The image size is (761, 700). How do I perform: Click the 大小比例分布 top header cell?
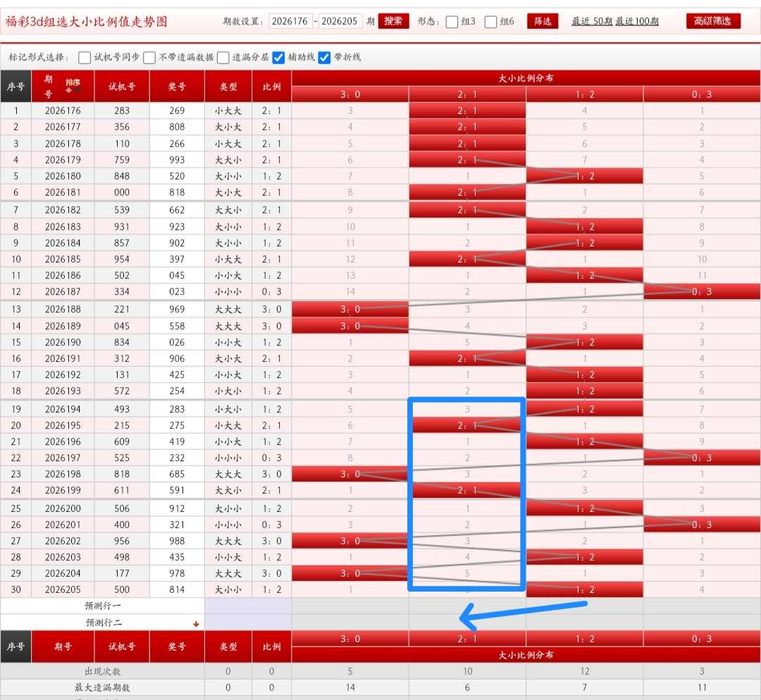(x=526, y=78)
